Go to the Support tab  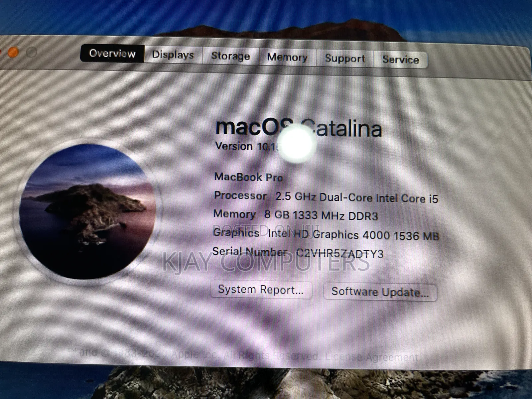tap(345, 59)
